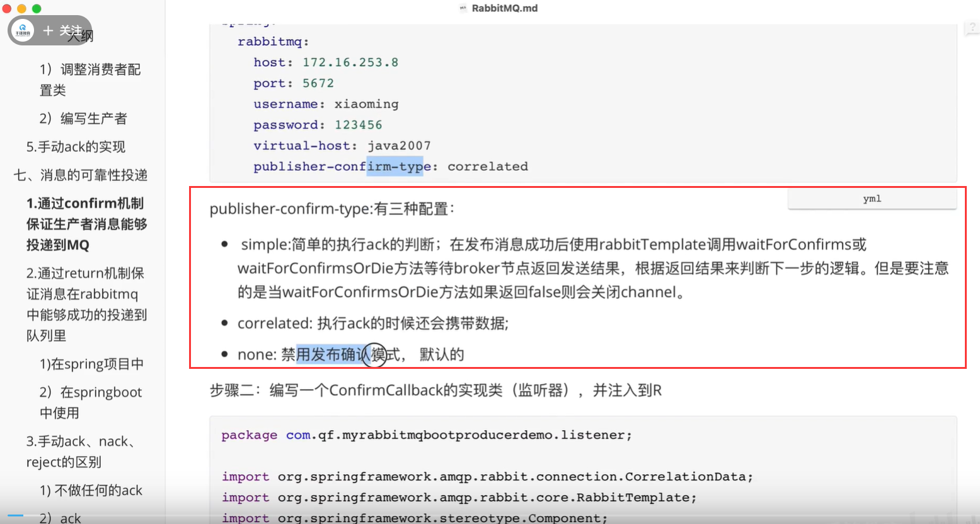
Task: Click the 'port: 5672' line
Action: 294,83
